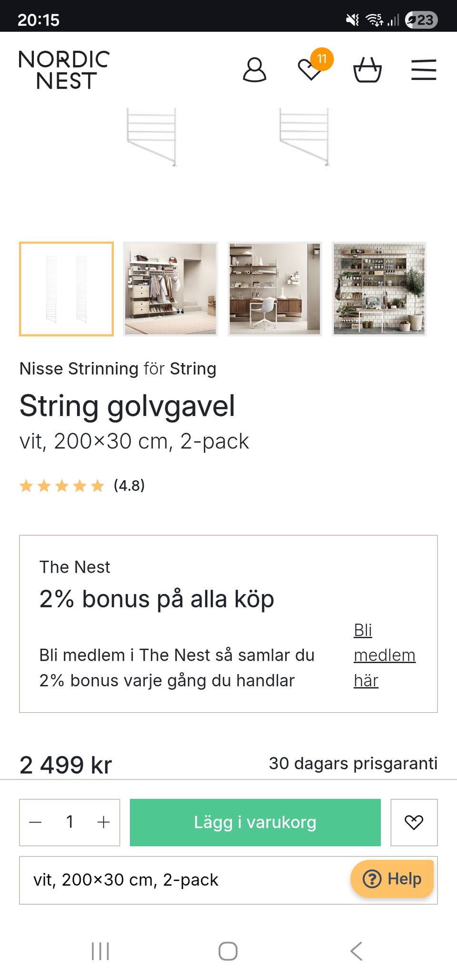Open the hamburger menu

pos(423,69)
